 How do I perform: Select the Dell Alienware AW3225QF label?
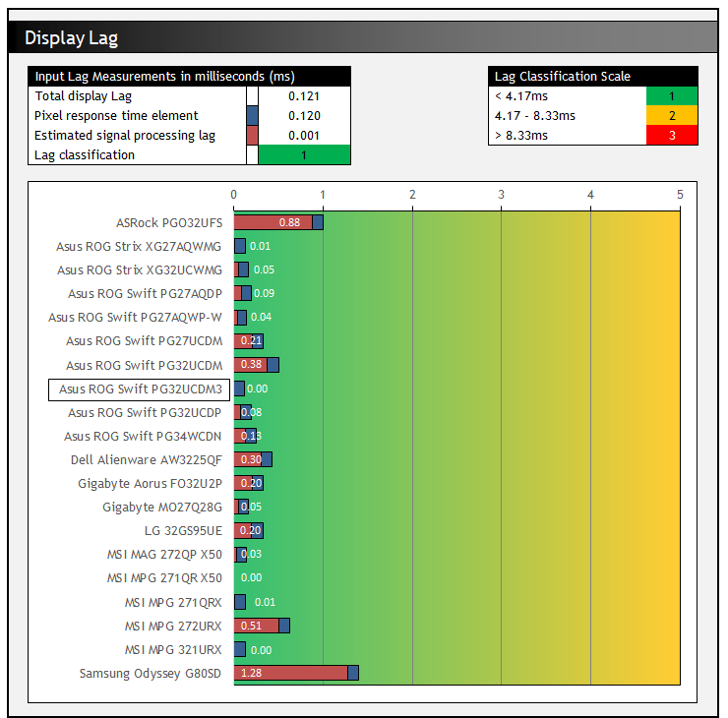point(146,460)
